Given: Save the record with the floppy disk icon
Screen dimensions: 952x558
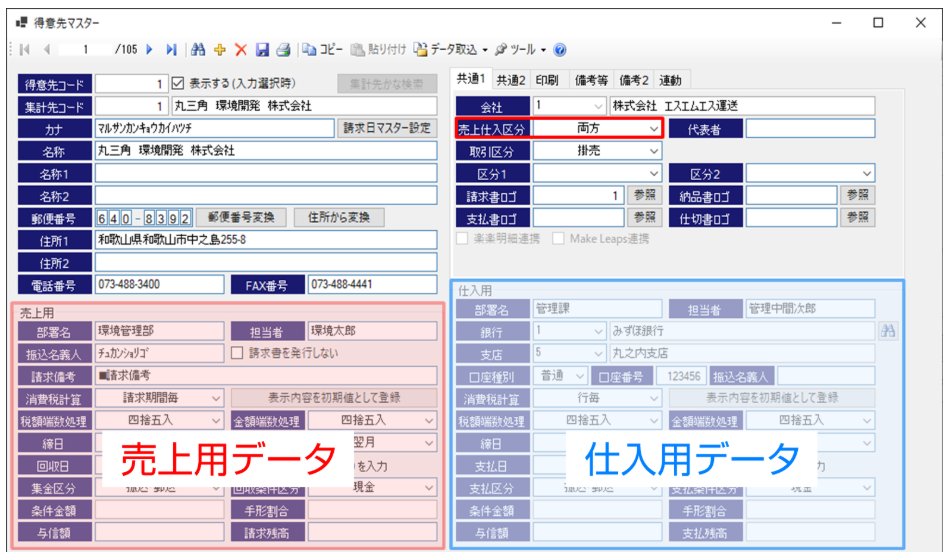Looking at the screenshot, I should point(262,50).
